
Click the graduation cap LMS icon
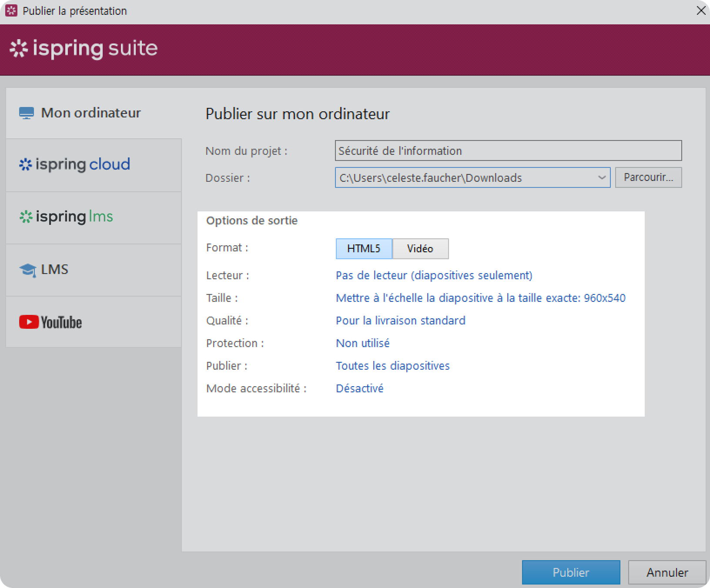pos(27,270)
